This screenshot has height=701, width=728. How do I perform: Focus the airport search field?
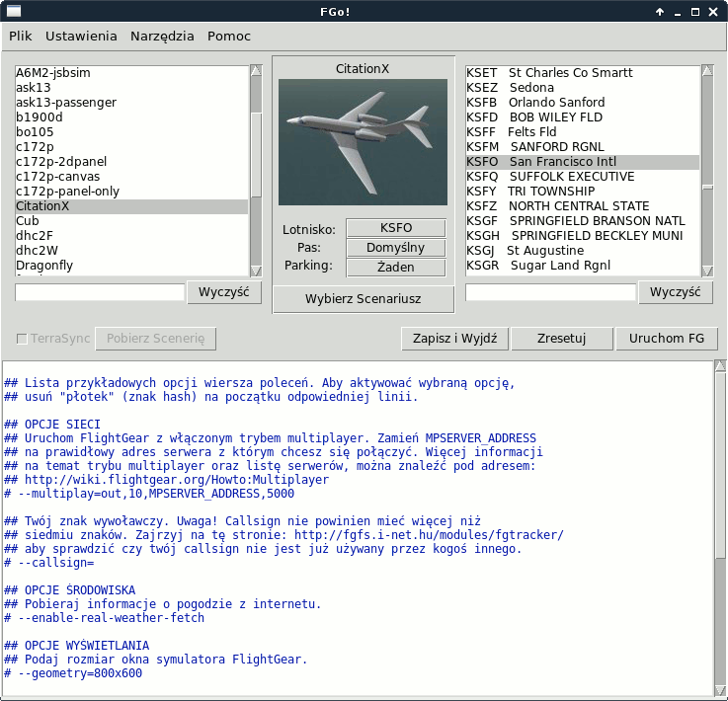(550, 292)
